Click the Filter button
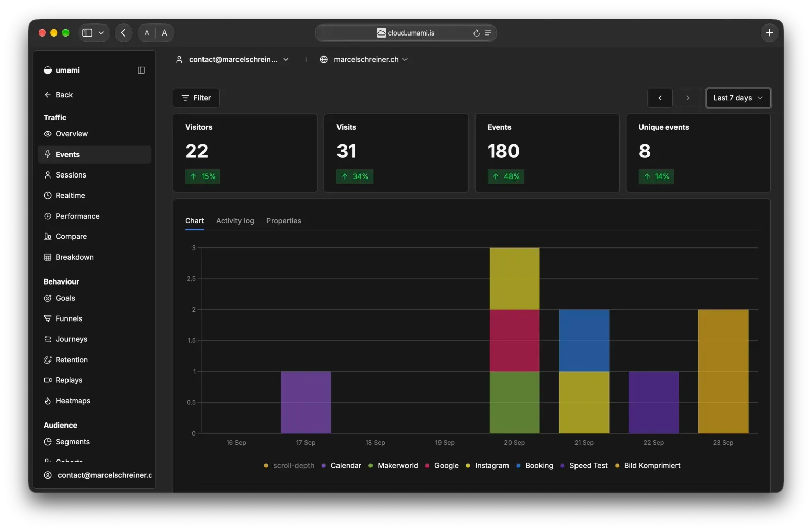Screen dimensions: 812x531 [196, 98]
